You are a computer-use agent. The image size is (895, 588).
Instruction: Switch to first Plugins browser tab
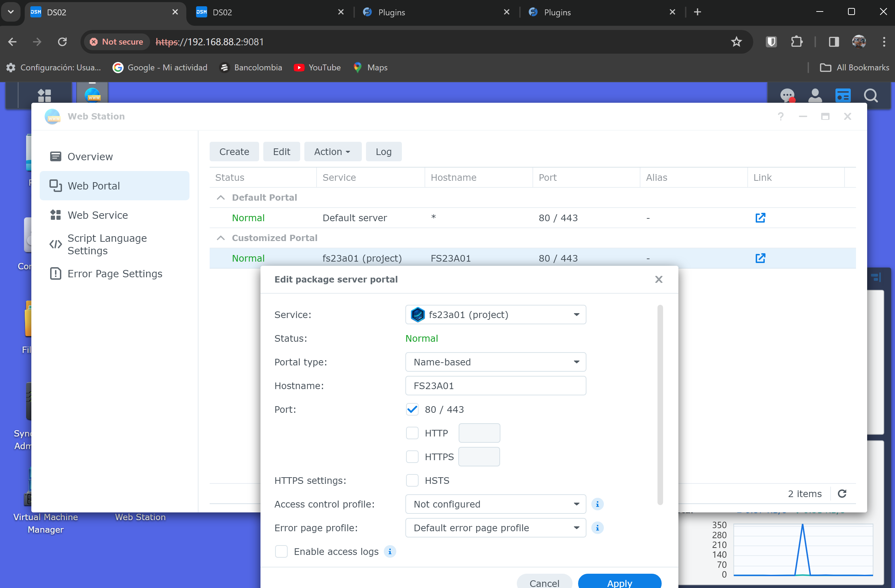pos(436,13)
